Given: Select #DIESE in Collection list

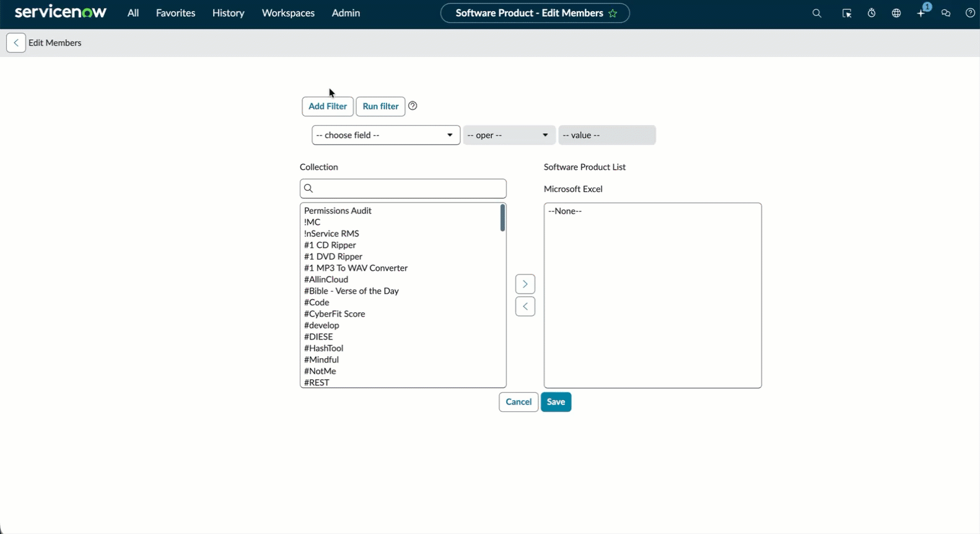Looking at the screenshot, I should click(318, 337).
